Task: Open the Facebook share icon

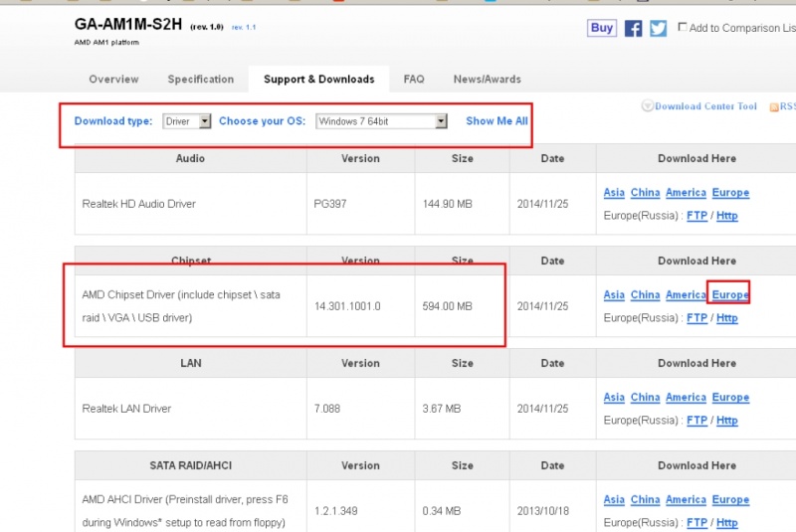Action: pyautogui.click(x=633, y=29)
